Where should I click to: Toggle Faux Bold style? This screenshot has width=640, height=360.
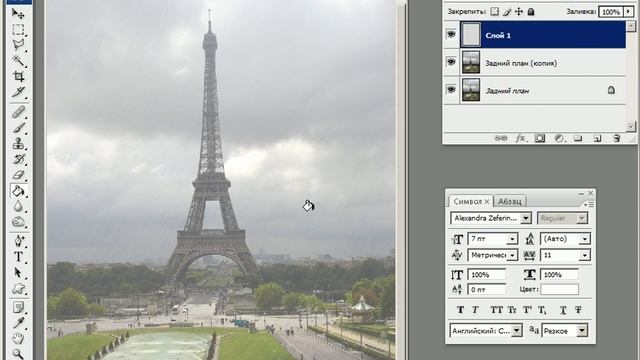pyautogui.click(x=460, y=310)
